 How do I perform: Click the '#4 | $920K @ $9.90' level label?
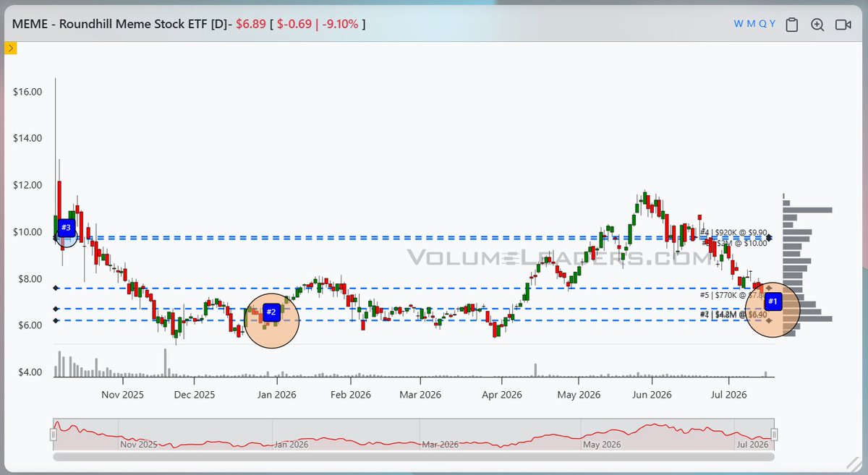click(x=733, y=233)
